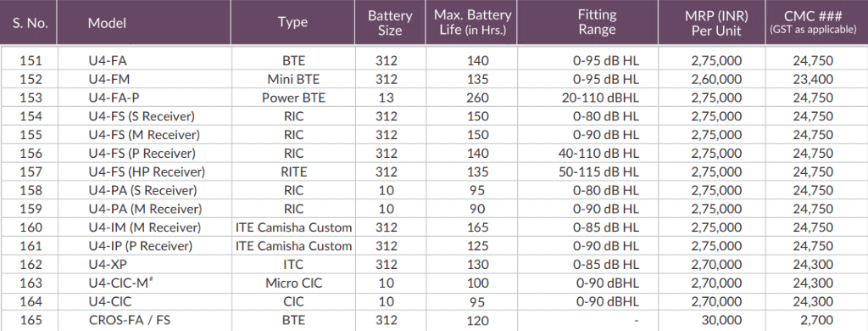Click the Model column header
This screenshot has height=331, width=868.
(107, 23)
